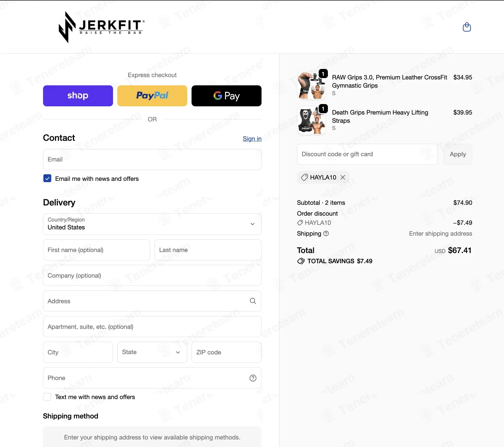The width and height of the screenshot is (504, 447).
Task: Open the State dropdown
Action: [152, 352]
